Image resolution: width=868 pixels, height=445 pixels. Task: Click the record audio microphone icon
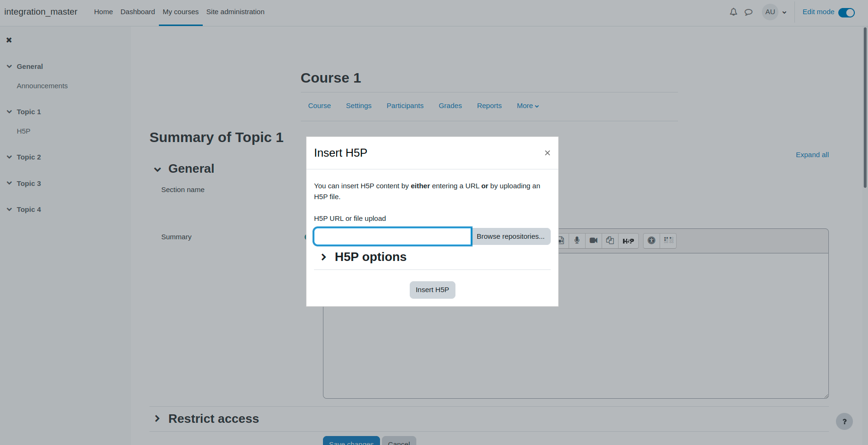[x=577, y=241]
